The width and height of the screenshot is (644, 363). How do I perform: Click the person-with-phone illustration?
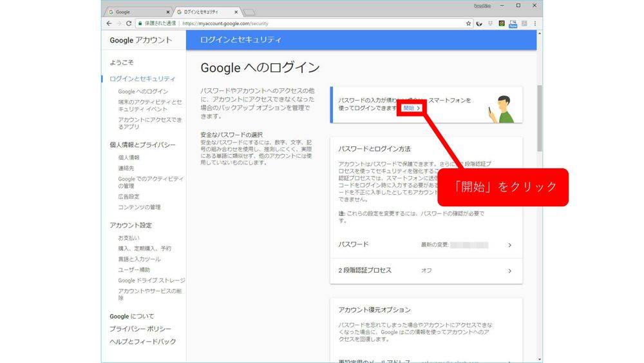502,109
